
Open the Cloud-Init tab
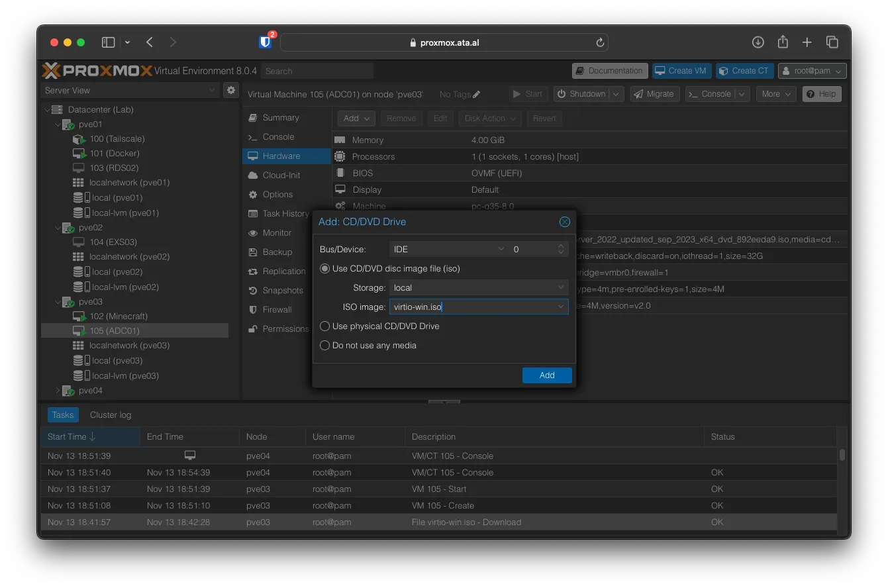tap(287, 175)
